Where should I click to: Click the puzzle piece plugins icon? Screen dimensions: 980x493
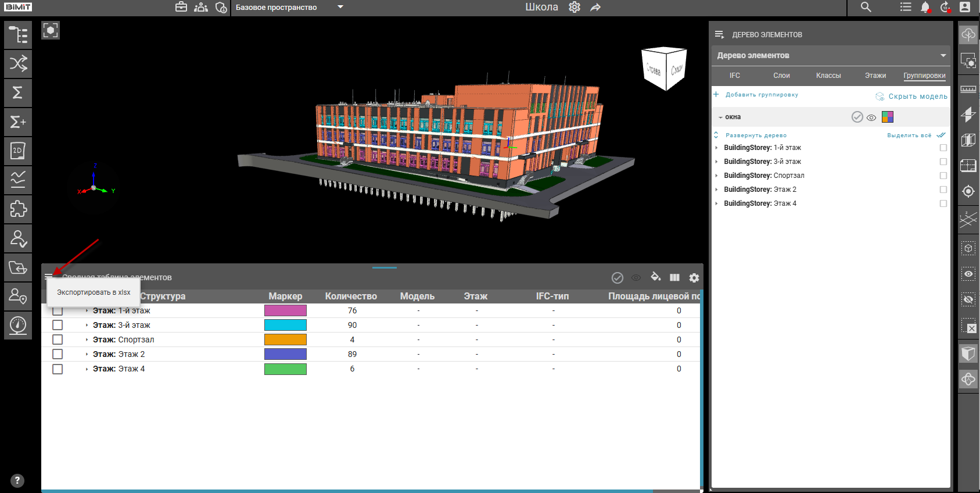point(18,209)
